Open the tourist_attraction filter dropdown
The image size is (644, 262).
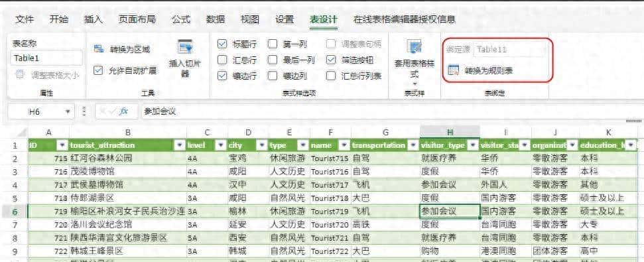180,145
